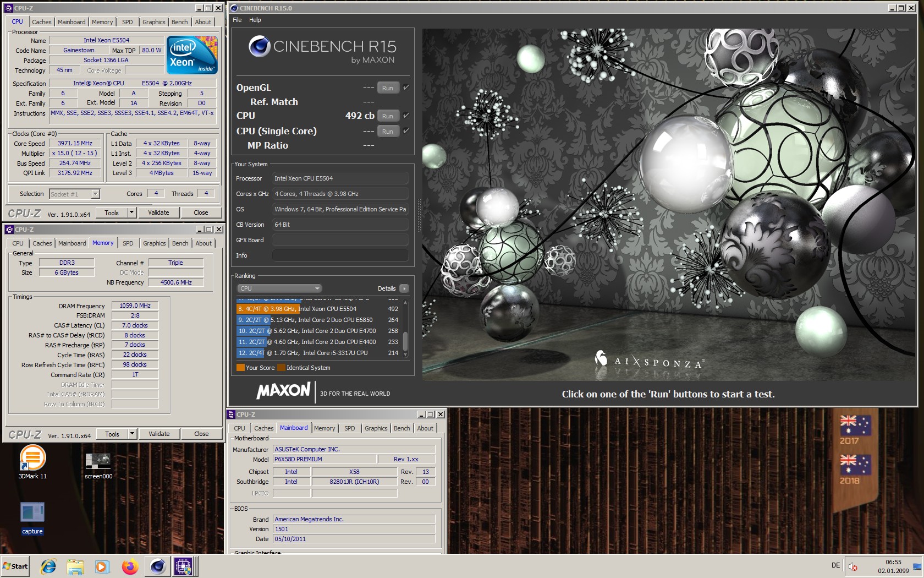Image resolution: width=924 pixels, height=578 pixels.
Task: Select ranking entry Core 2 Duo E4400
Action: (x=318, y=342)
